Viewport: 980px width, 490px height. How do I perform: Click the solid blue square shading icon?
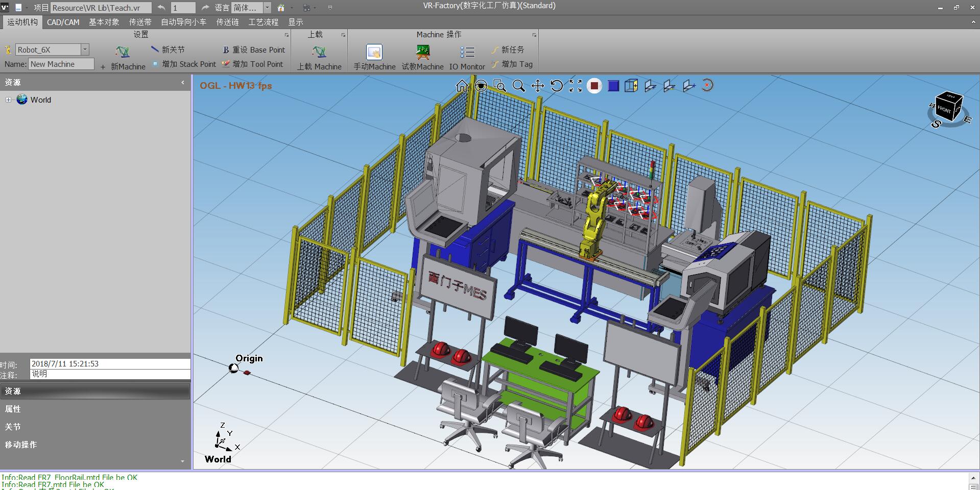pos(613,86)
